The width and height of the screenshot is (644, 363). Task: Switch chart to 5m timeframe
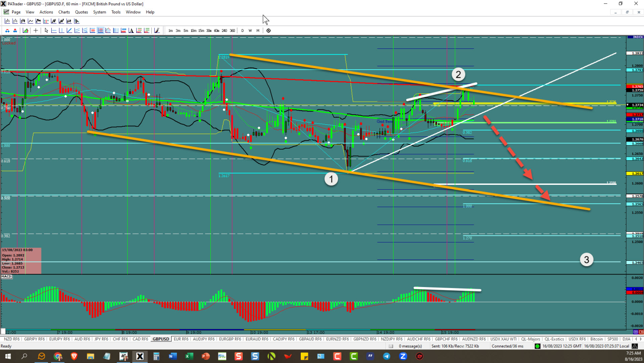pyautogui.click(x=186, y=30)
